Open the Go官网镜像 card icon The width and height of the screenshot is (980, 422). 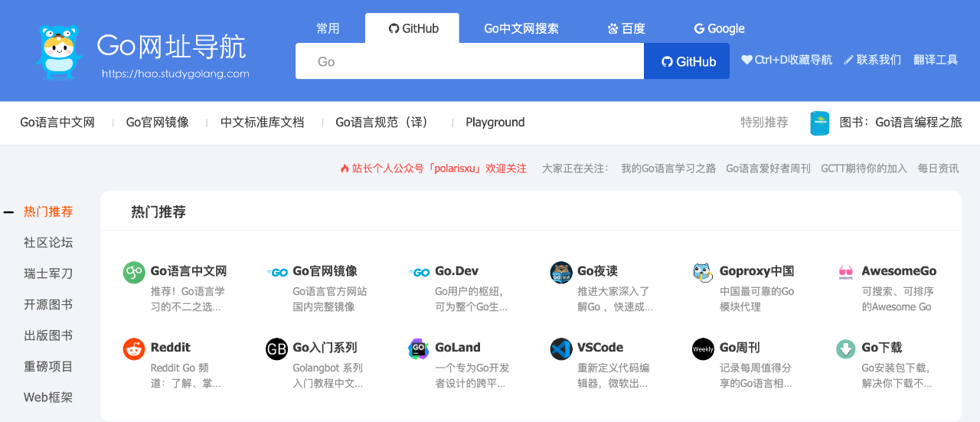tap(276, 272)
